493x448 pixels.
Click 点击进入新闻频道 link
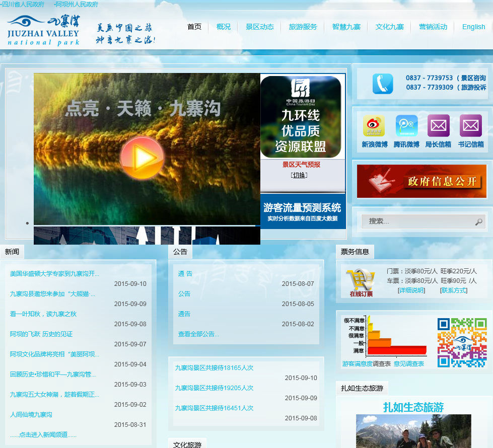point(43,435)
